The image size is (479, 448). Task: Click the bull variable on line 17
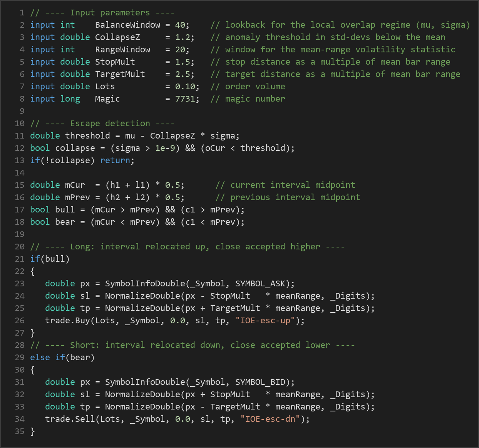(65, 210)
